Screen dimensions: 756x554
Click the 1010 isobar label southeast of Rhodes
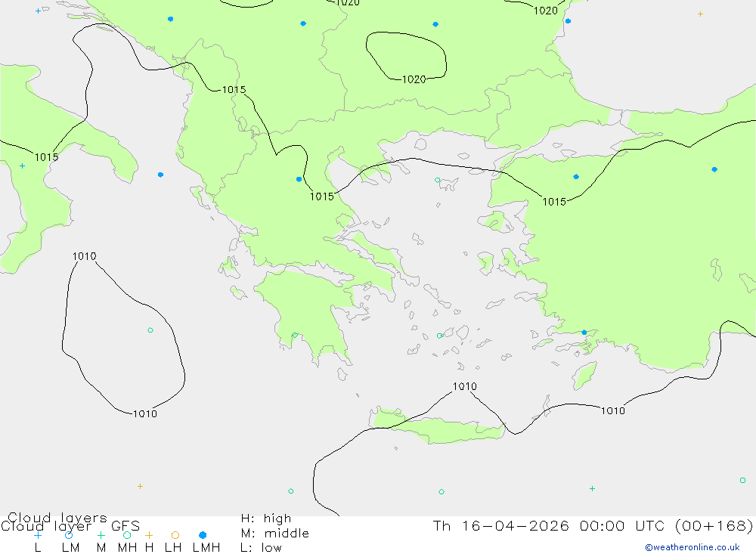click(613, 411)
